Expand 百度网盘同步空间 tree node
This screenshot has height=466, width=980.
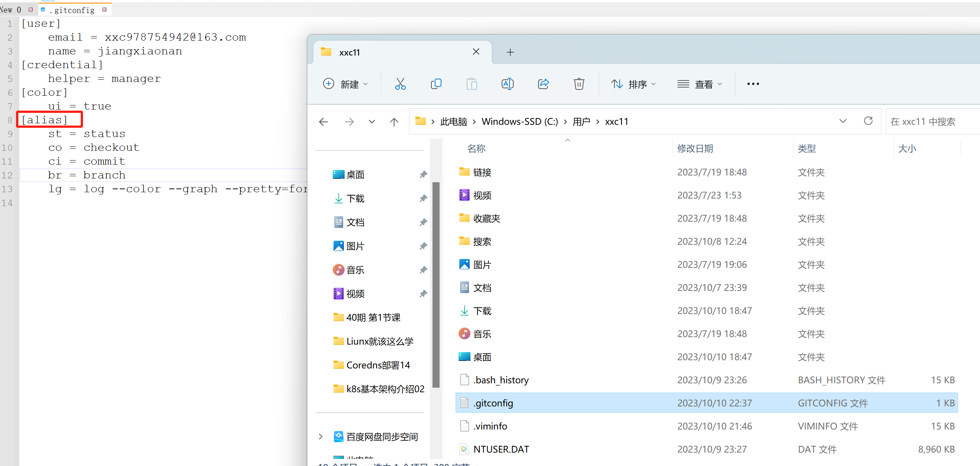(321, 436)
